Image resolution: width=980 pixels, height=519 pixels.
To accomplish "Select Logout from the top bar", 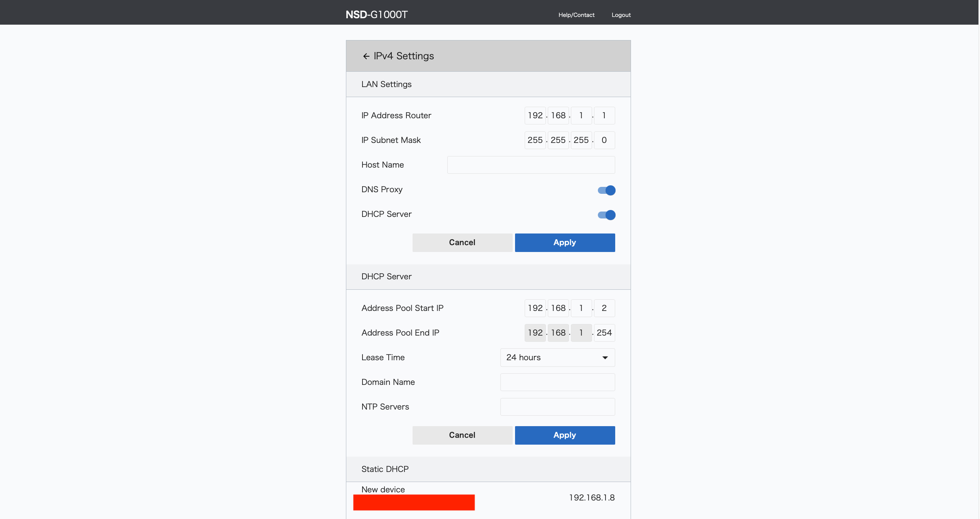I will point(621,15).
